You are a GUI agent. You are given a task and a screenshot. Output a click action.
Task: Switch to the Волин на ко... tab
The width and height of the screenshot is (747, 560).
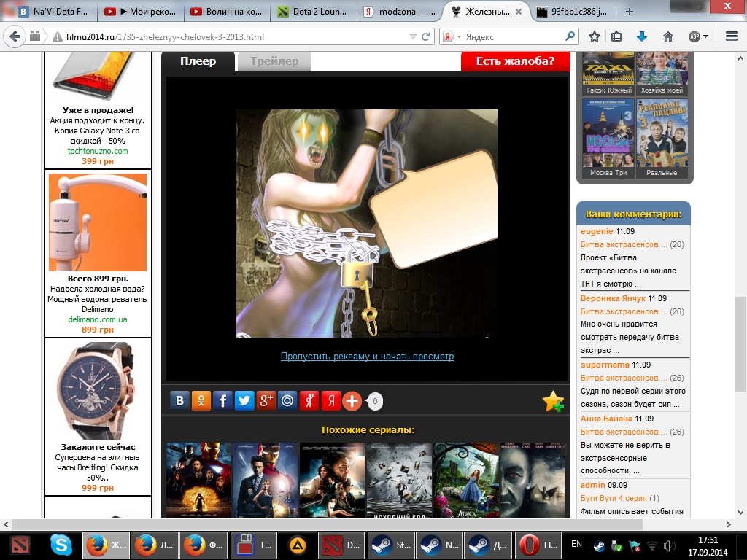226,12
